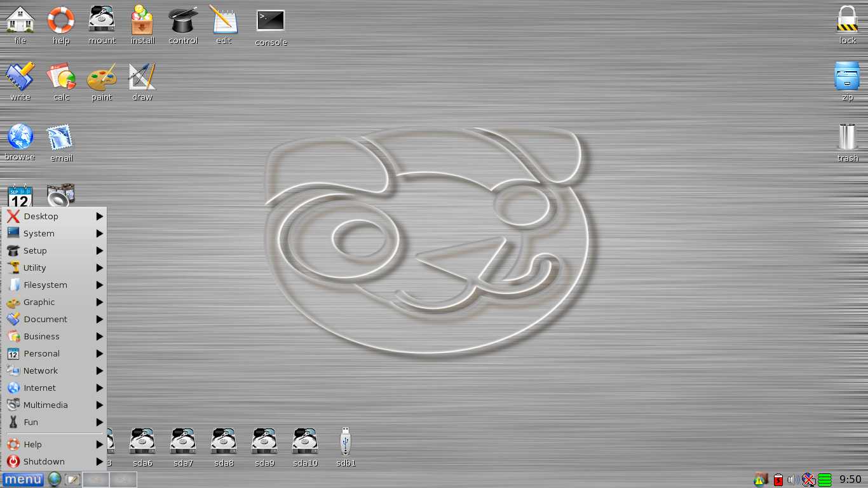868x488 pixels.
Task: Open the file manager house icon
Action: (x=20, y=20)
